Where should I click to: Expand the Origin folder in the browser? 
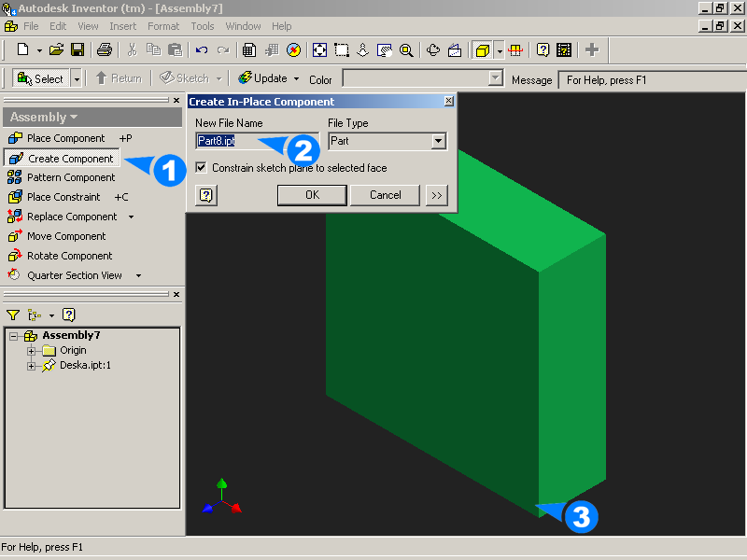[x=31, y=351]
